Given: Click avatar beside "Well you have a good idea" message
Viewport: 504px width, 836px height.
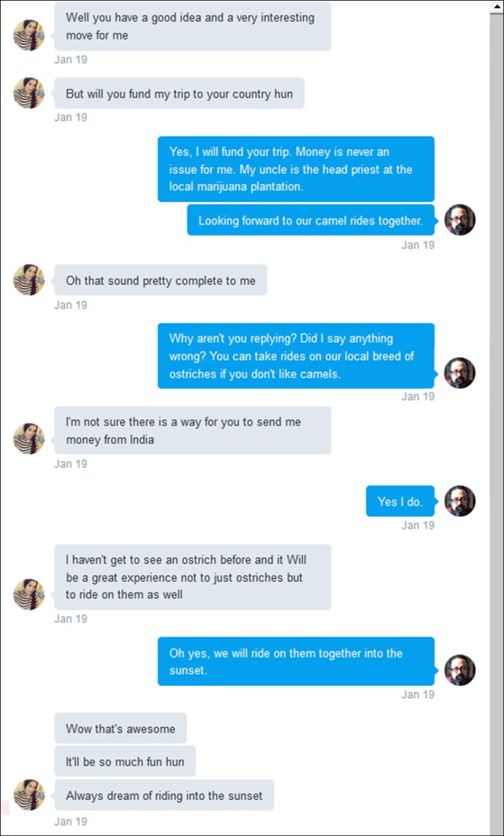Looking at the screenshot, I should [x=29, y=35].
